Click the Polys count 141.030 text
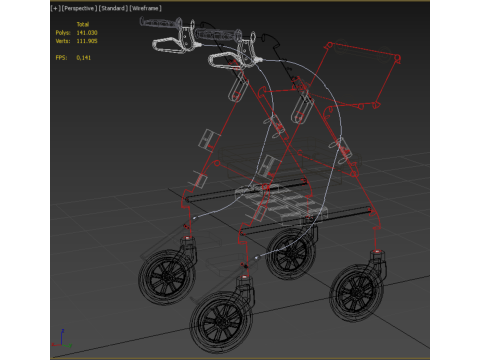The height and width of the screenshot is (360, 480). (x=87, y=33)
